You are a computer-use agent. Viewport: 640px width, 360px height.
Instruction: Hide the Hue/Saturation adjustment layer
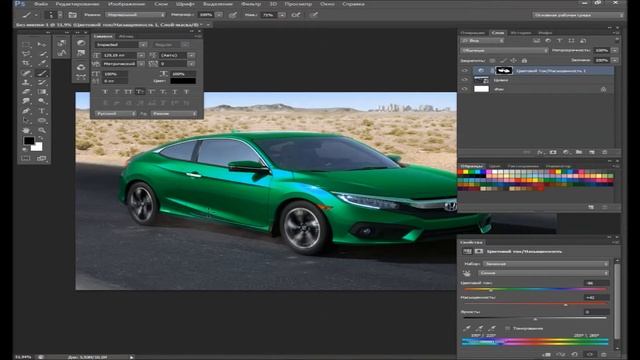pyautogui.click(x=465, y=71)
